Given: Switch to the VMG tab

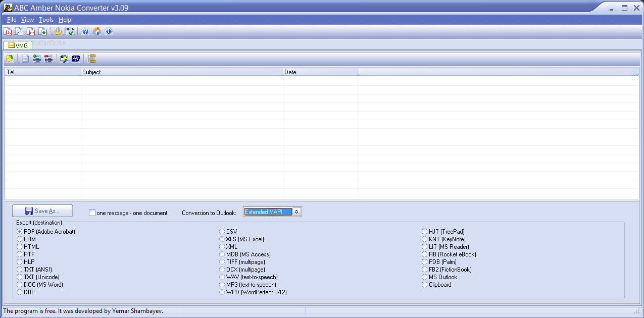Looking at the screenshot, I should [18, 45].
